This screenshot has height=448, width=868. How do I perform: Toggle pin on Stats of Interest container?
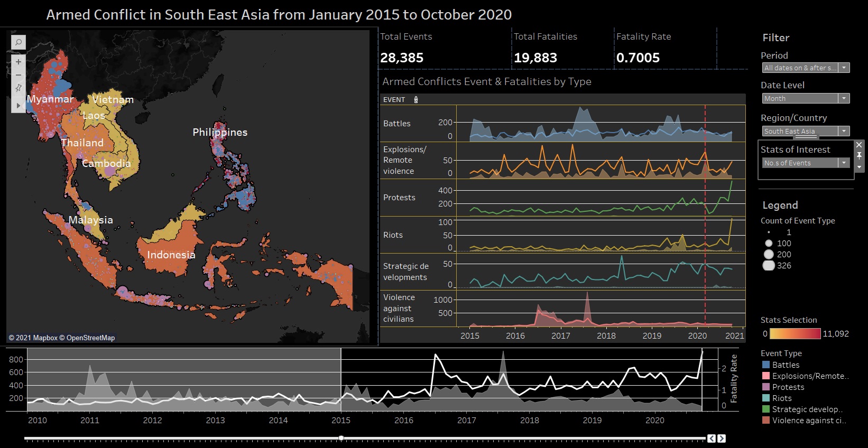pyautogui.click(x=859, y=155)
